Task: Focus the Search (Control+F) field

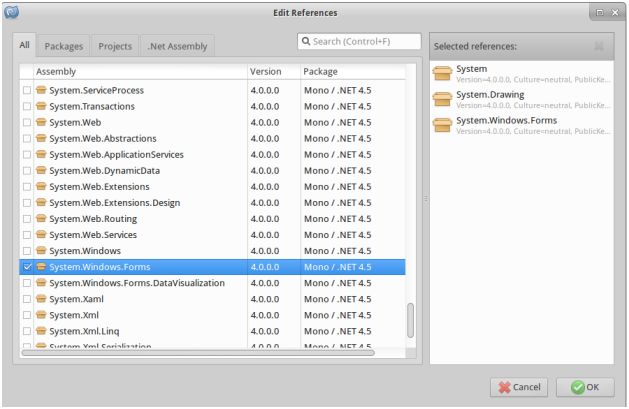Action: (x=359, y=41)
